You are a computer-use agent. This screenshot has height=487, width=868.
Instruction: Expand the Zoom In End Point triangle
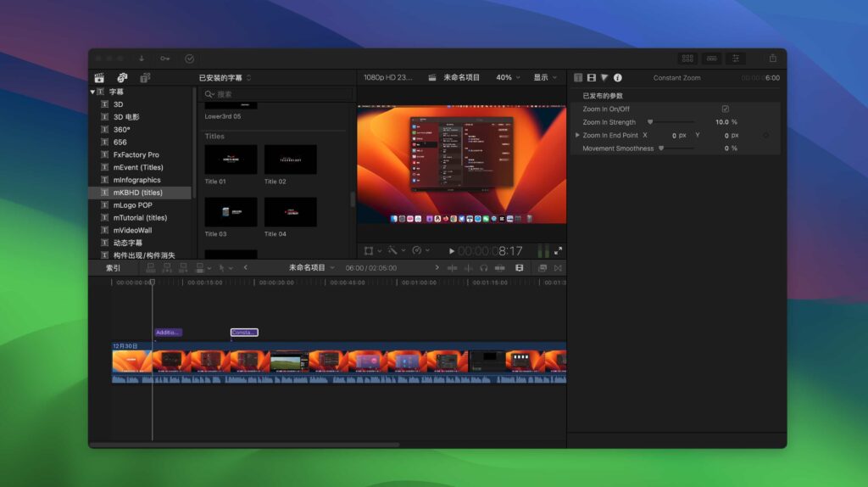pos(577,135)
